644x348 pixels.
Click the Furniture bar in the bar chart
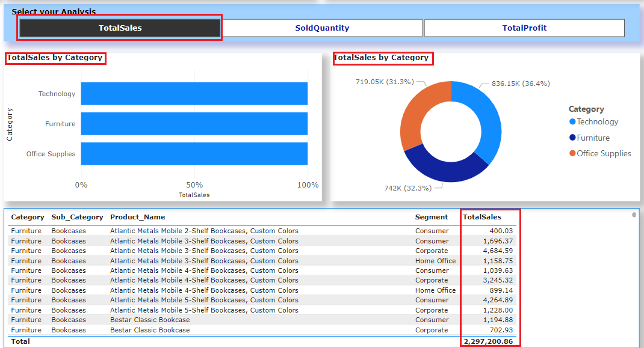pyautogui.click(x=193, y=124)
